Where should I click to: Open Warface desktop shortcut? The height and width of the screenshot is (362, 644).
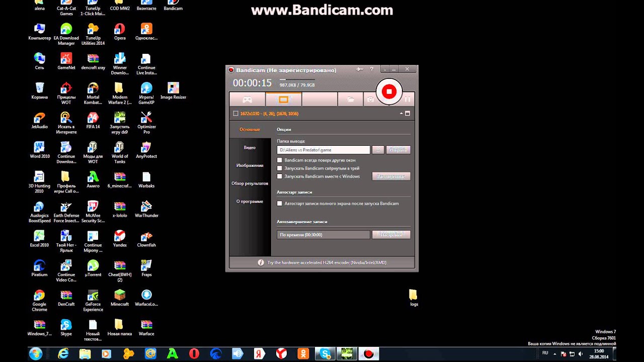(x=146, y=327)
